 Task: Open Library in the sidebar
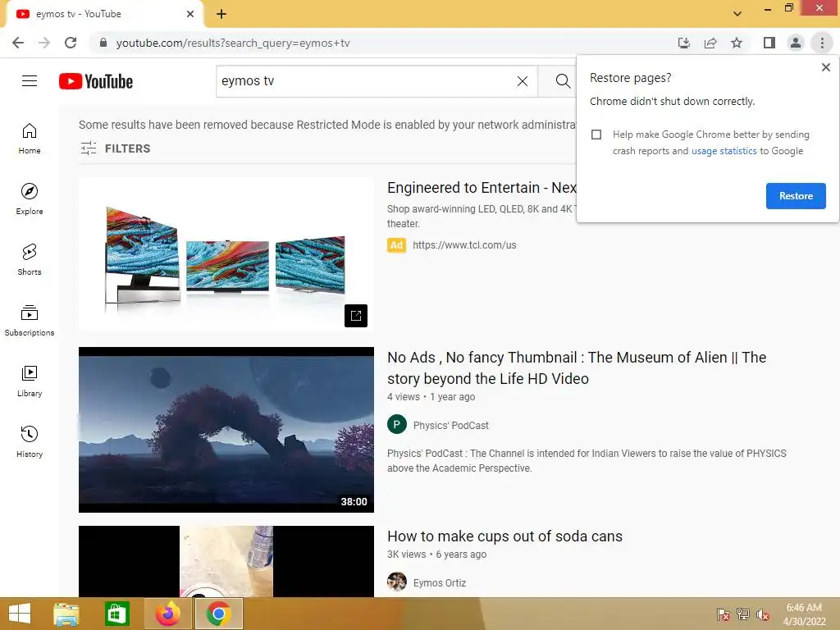point(30,381)
